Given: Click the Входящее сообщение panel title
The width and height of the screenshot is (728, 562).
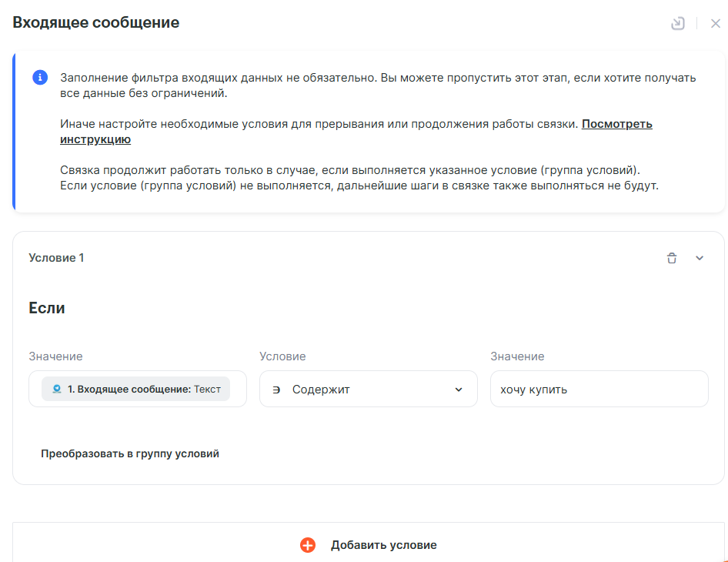Looking at the screenshot, I should pyautogui.click(x=96, y=23).
